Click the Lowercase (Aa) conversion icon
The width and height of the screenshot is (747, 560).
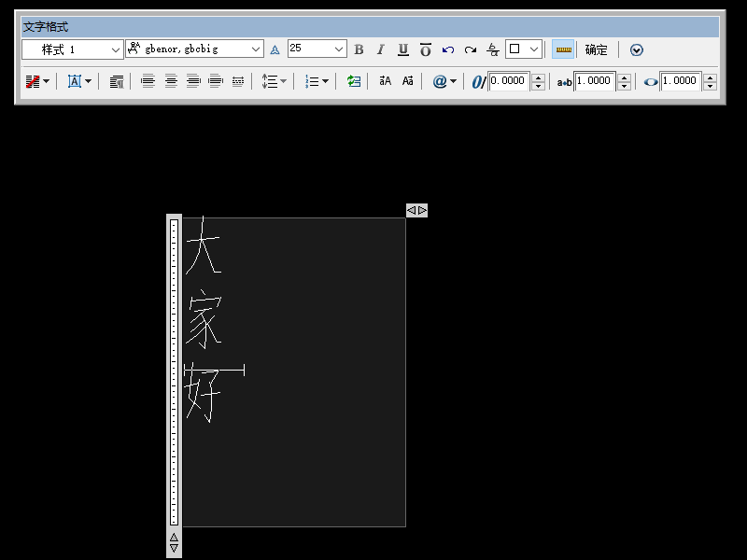pyautogui.click(x=407, y=81)
